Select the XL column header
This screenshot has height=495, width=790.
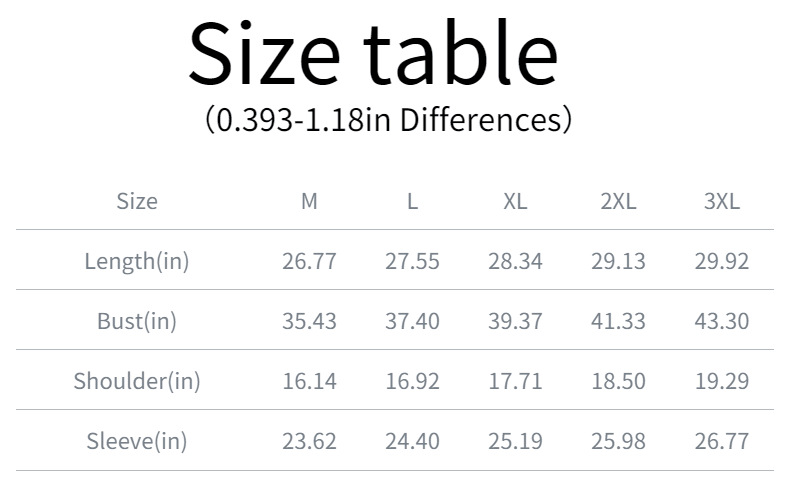click(x=515, y=201)
